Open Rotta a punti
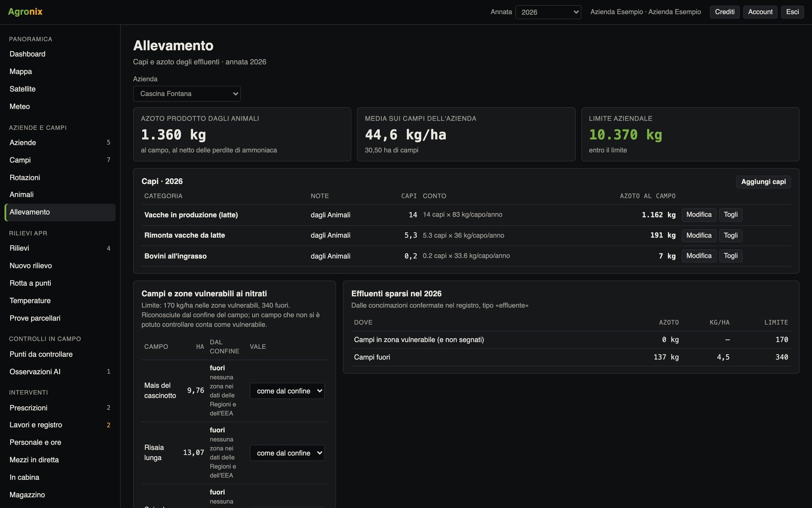 point(60,283)
